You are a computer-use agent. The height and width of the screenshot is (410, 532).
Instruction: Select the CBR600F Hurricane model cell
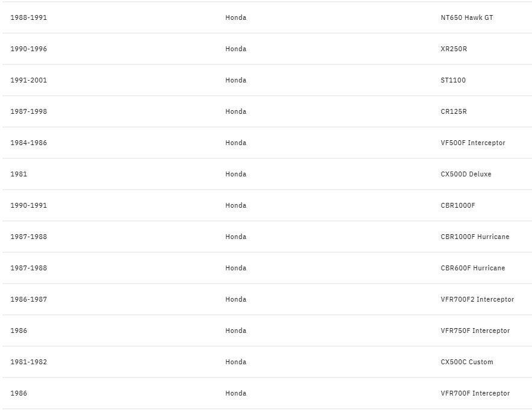472,269
